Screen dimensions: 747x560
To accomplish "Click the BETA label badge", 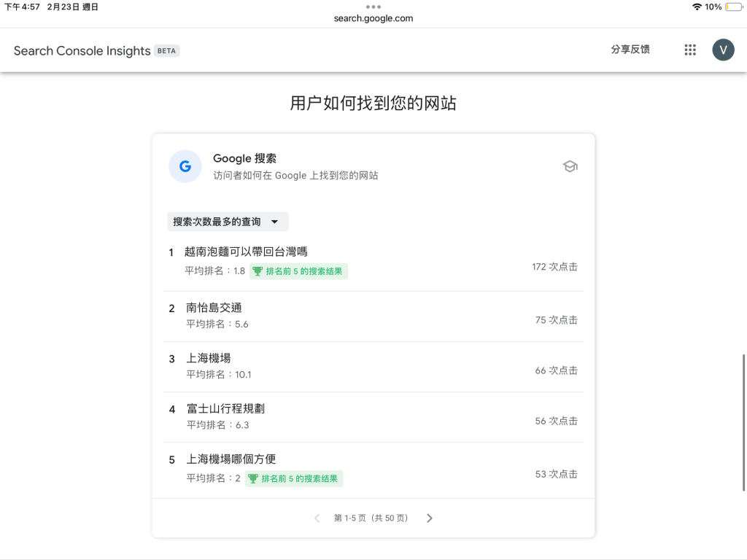I will 167,51.
